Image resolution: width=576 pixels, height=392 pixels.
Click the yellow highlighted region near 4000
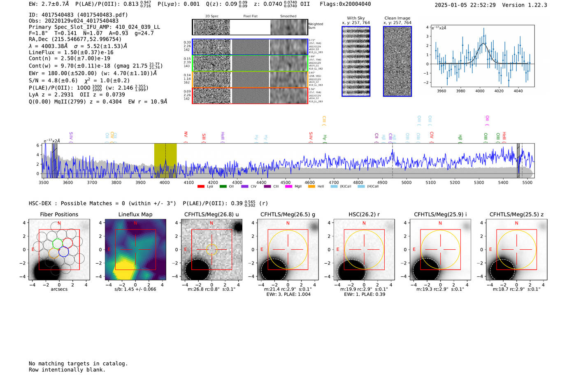[165, 160]
